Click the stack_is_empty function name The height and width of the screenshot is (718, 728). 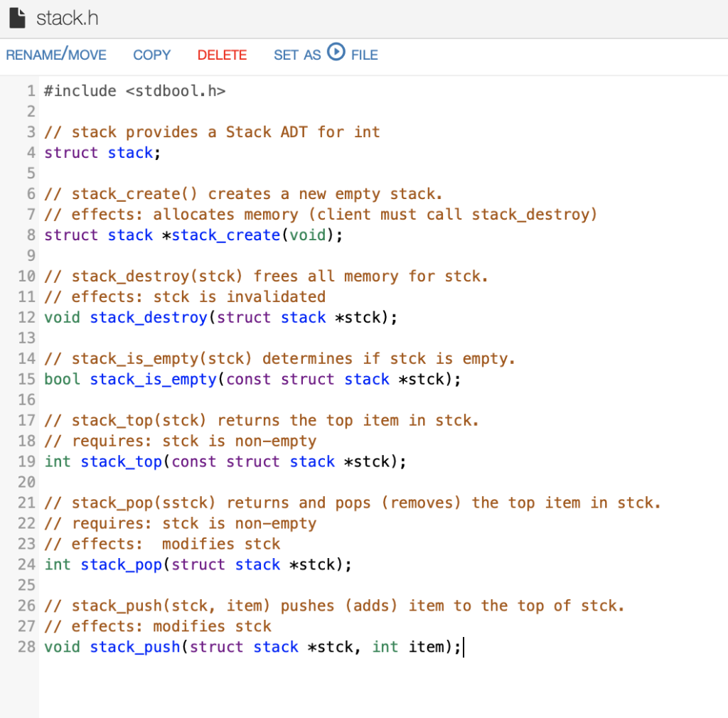153,379
